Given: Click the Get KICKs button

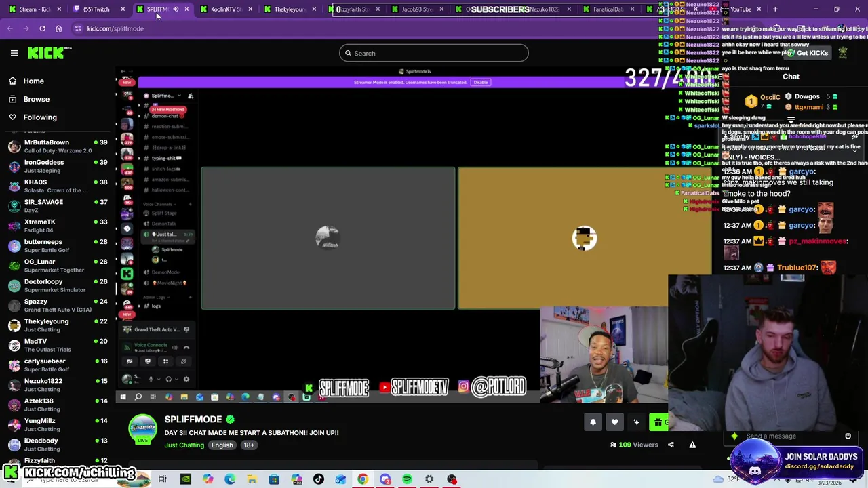Looking at the screenshot, I should pyautogui.click(x=807, y=53).
